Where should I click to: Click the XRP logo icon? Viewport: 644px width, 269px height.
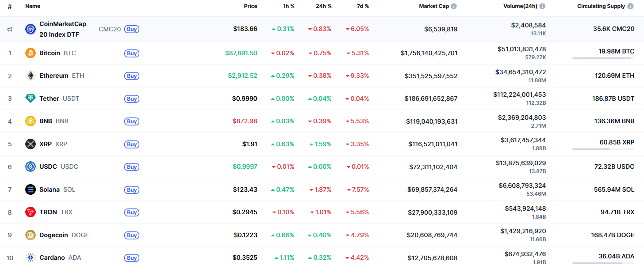click(31, 144)
